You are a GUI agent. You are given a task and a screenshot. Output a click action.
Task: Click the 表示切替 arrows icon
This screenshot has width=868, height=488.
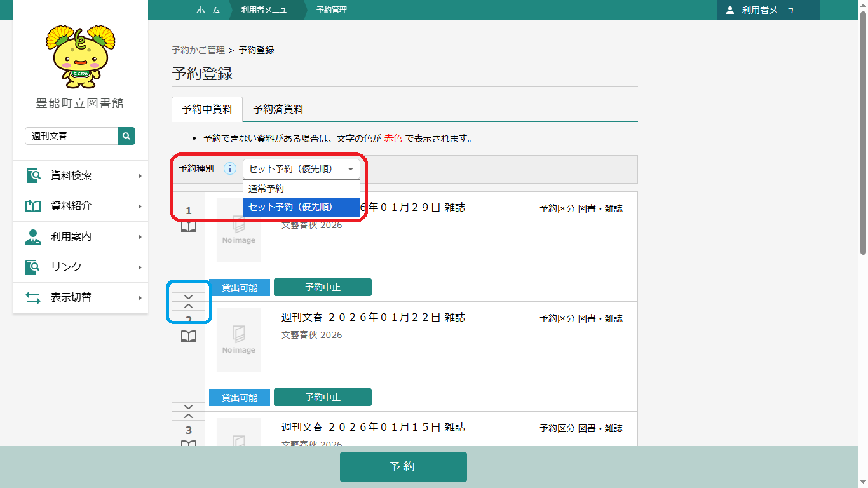click(32, 297)
